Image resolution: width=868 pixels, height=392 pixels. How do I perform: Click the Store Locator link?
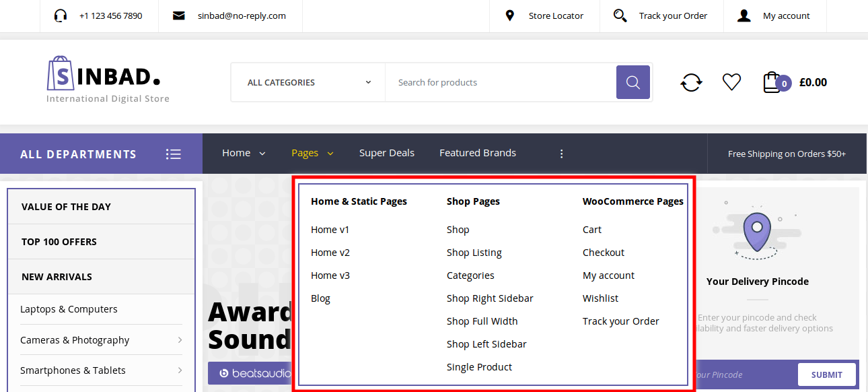556,15
